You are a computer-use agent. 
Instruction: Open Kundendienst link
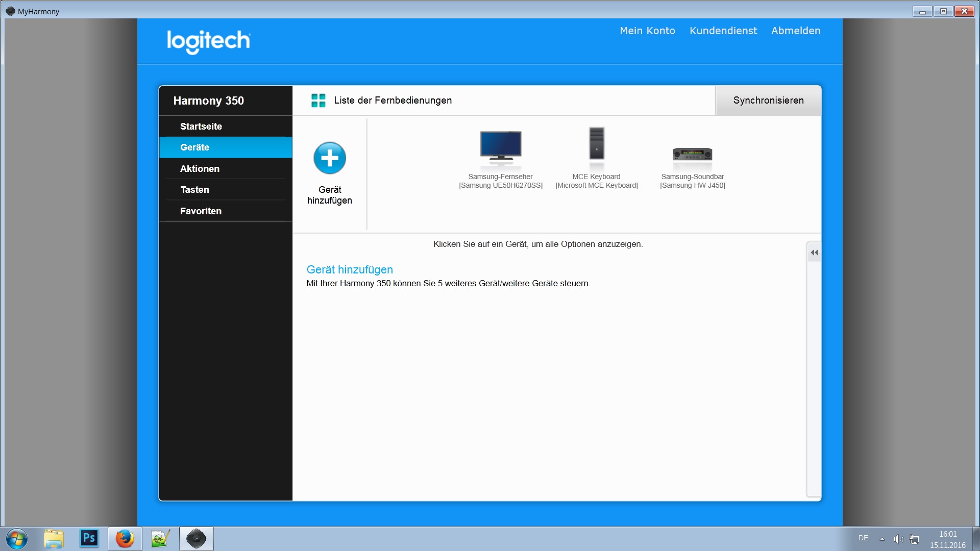723,31
